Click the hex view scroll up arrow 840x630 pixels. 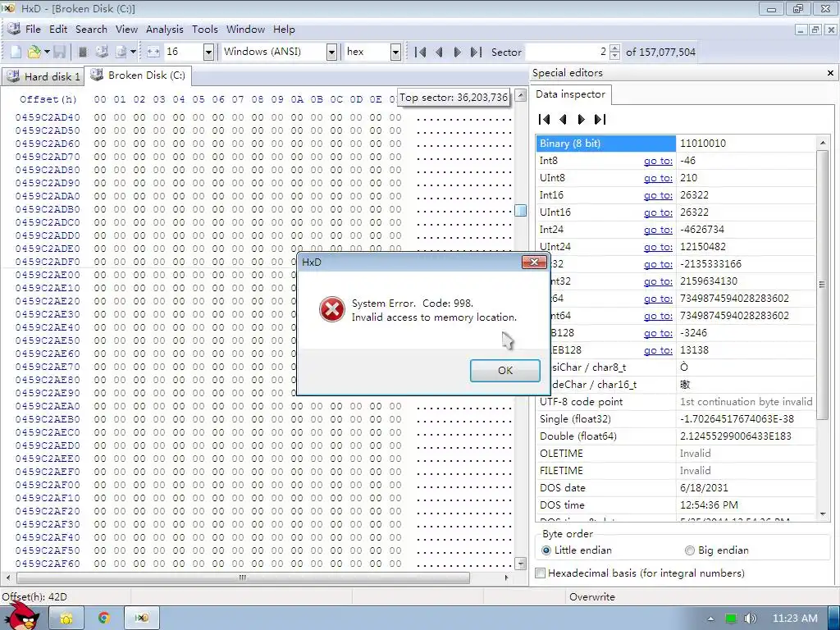coord(520,97)
